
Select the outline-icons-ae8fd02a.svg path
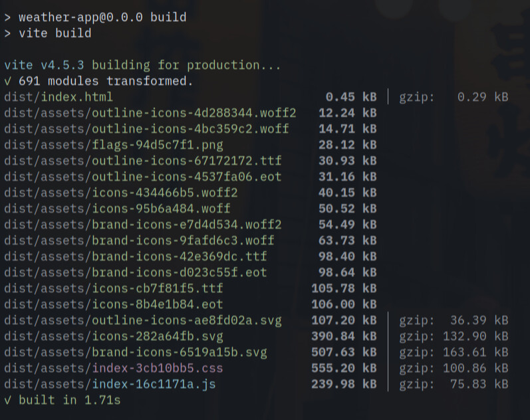click(x=143, y=321)
